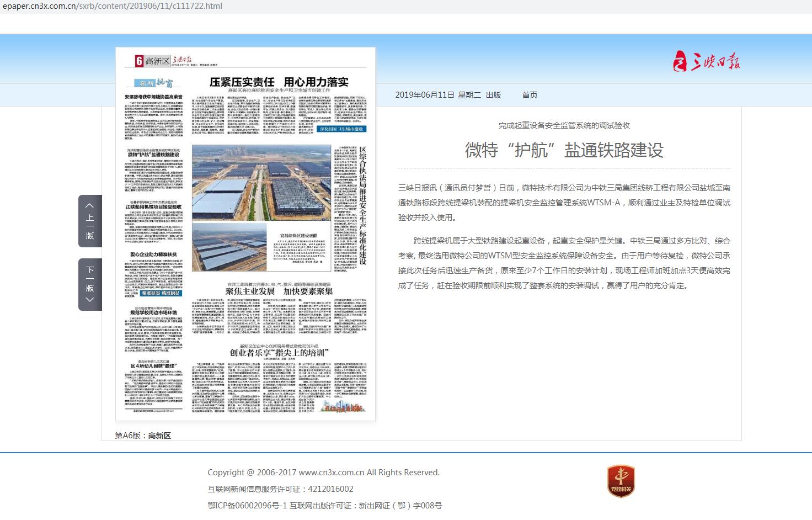This screenshot has height=520, width=812.
Task: Go to previous page via 上一版 arrow
Action: (90, 221)
